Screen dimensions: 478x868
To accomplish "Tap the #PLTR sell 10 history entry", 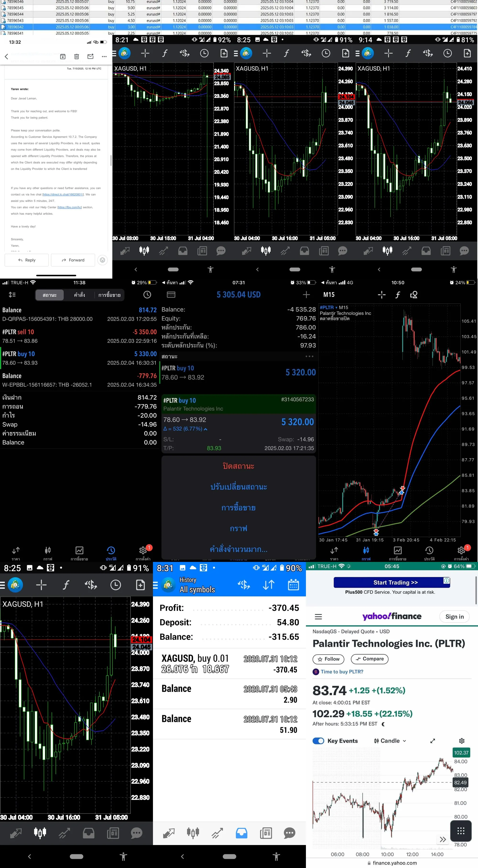I will (80, 336).
